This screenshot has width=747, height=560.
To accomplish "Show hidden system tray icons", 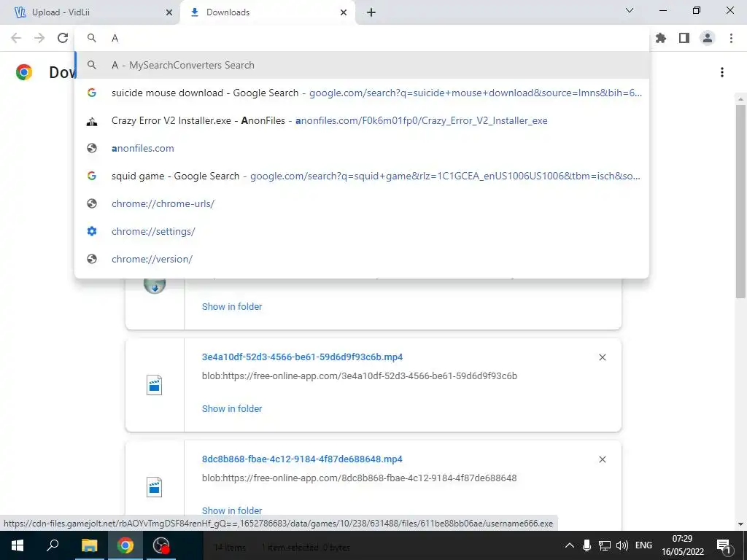I will [x=569, y=545].
